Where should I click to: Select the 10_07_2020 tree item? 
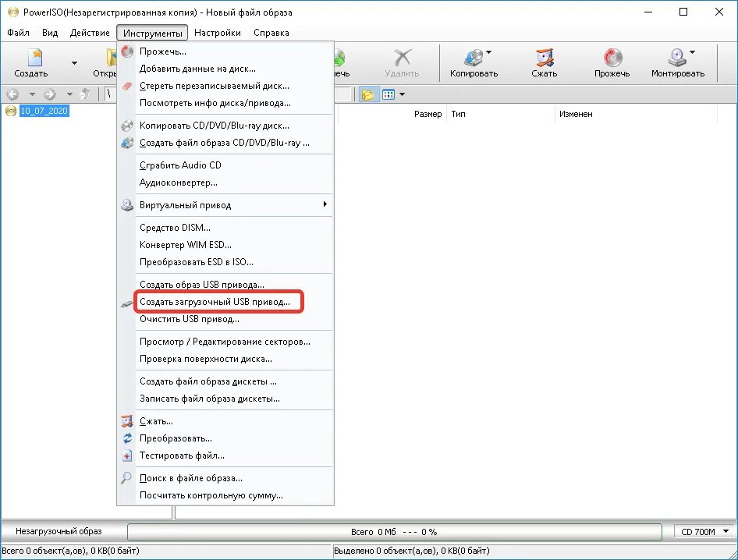click(x=44, y=111)
